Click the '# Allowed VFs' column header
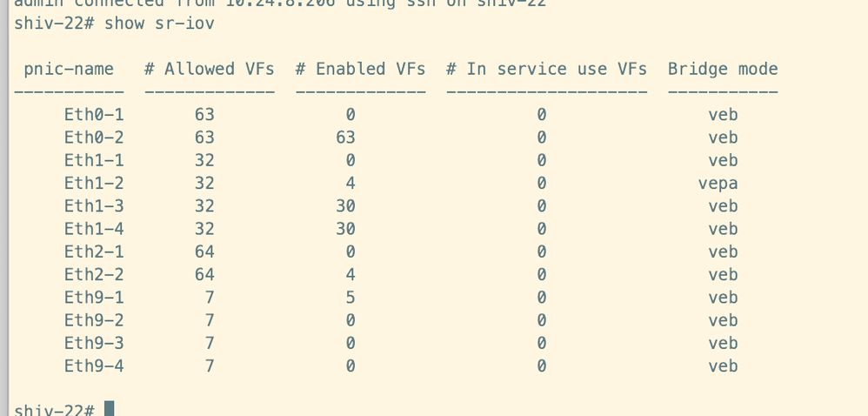 point(210,69)
